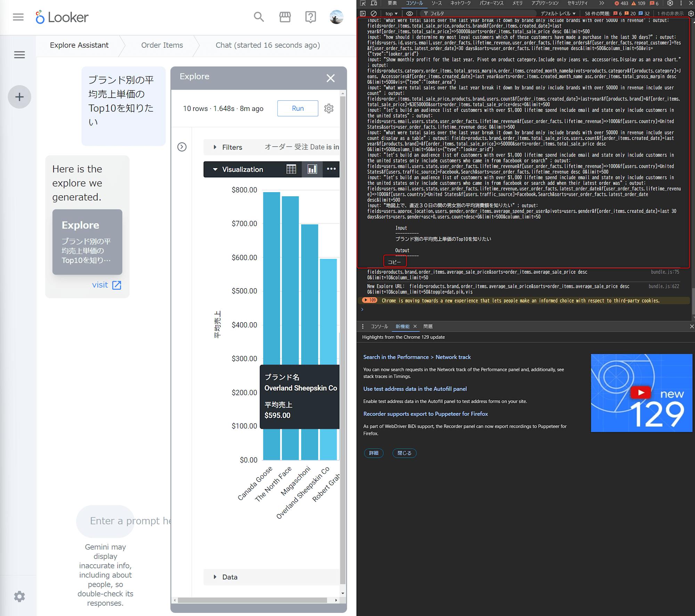The image size is (695, 616).
Task: Open more visualization types ellipsis
Action: [x=331, y=169]
